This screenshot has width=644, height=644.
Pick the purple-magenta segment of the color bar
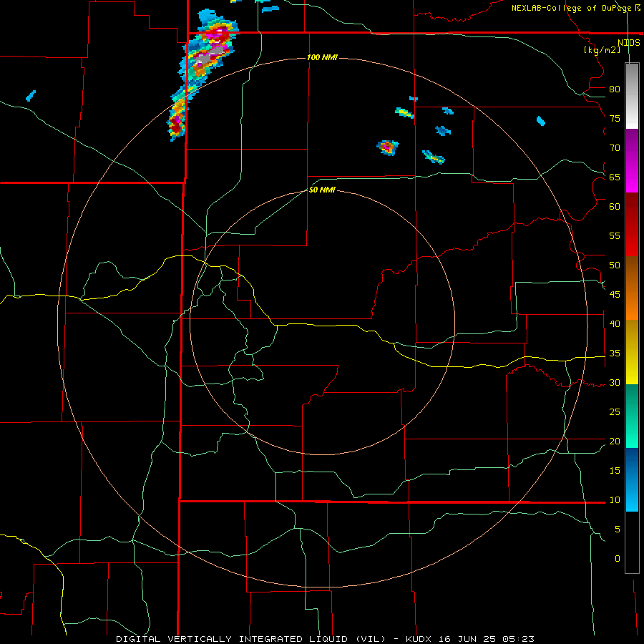(x=632, y=160)
